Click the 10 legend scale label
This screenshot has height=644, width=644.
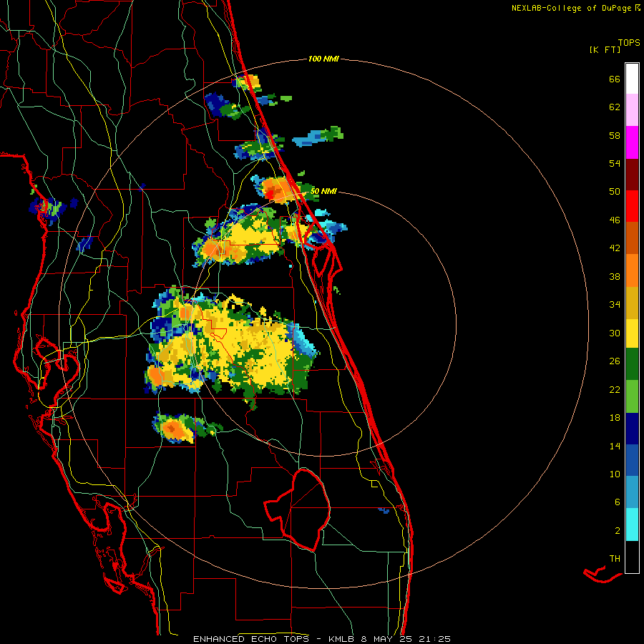click(x=615, y=474)
